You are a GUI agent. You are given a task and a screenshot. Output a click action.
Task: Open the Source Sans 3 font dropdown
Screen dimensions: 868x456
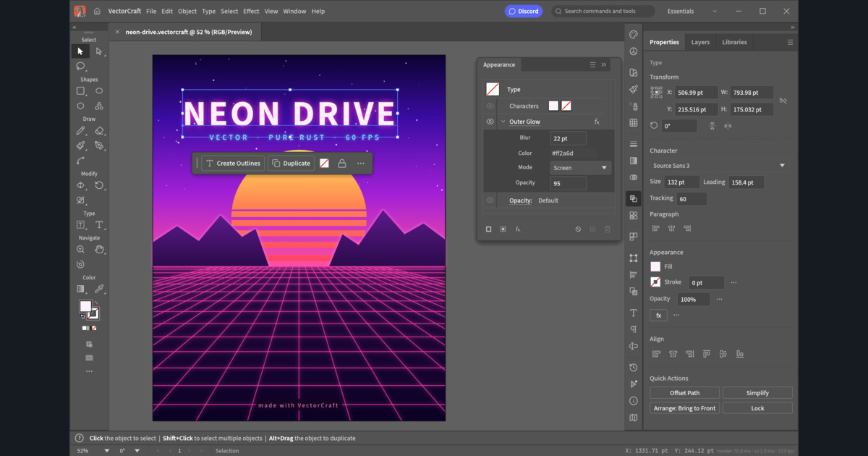719,166
